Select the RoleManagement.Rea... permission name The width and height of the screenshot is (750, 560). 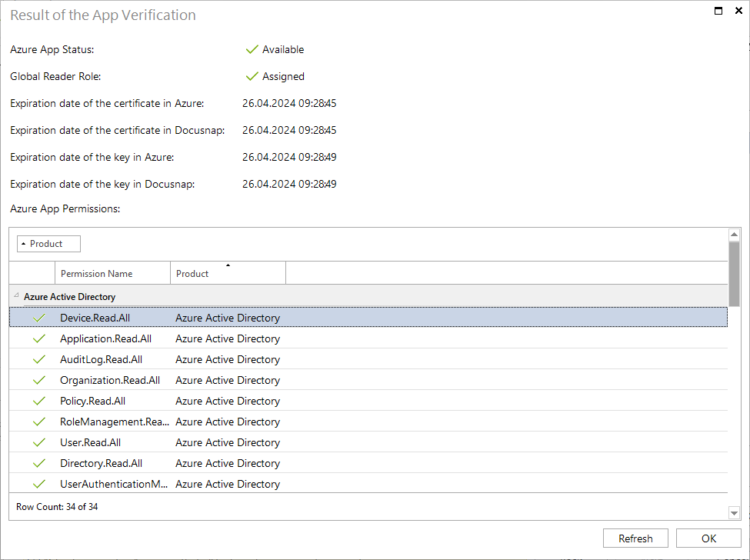(x=115, y=422)
